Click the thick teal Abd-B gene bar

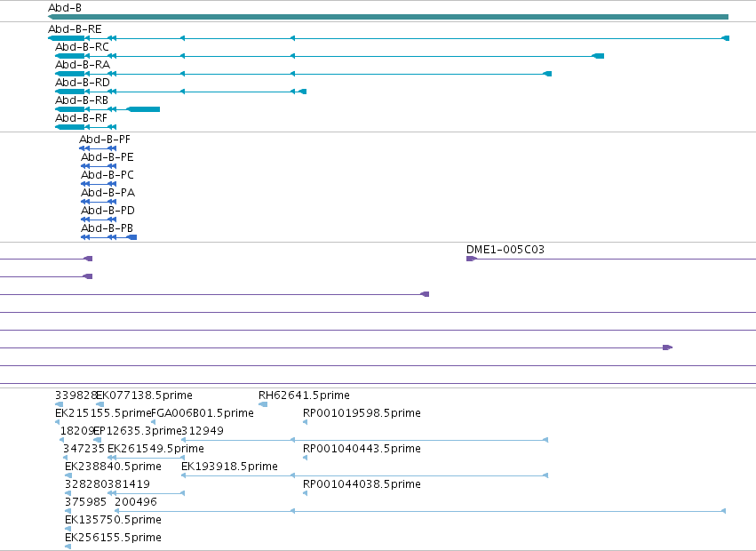click(x=388, y=17)
